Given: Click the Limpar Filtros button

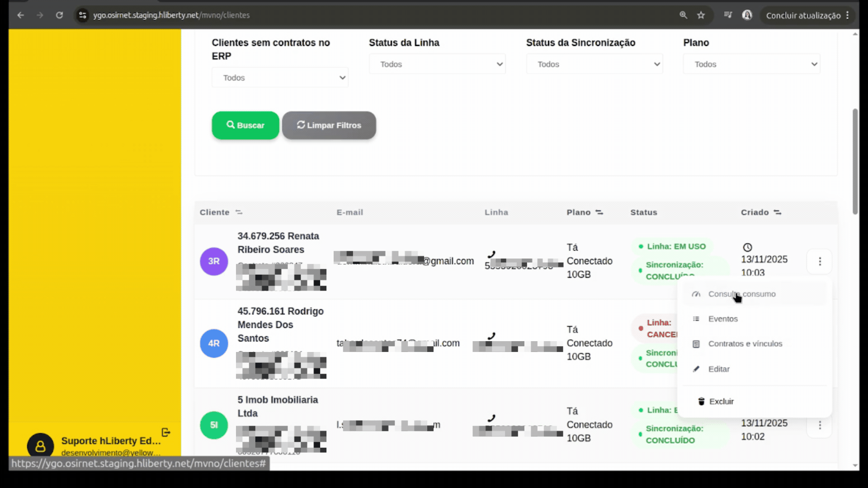Looking at the screenshot, I should 329,125.
